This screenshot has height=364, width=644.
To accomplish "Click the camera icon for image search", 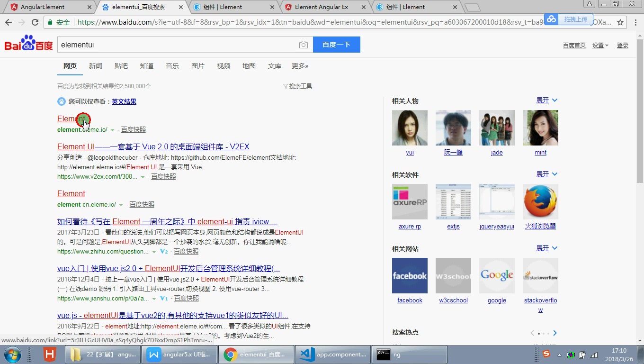I will pyautogui.click(x=303, y=45).
